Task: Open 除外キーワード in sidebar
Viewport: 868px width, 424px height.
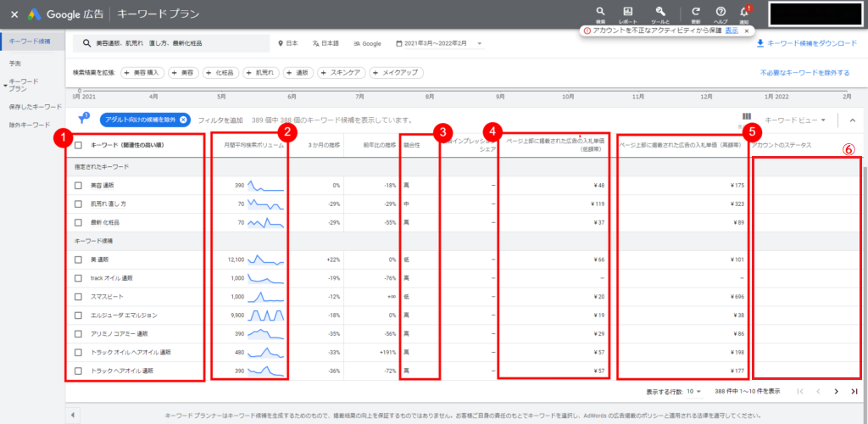Action: coord(30,126)
